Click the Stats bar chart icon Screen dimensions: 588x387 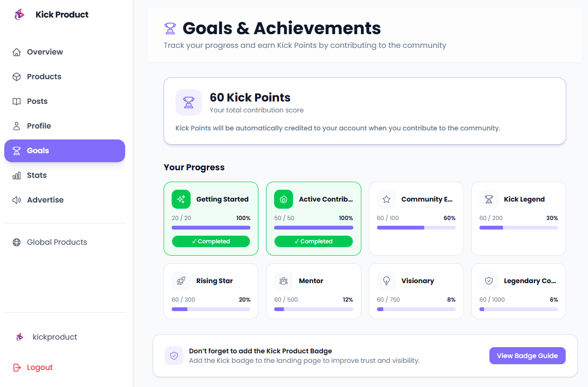16,175
